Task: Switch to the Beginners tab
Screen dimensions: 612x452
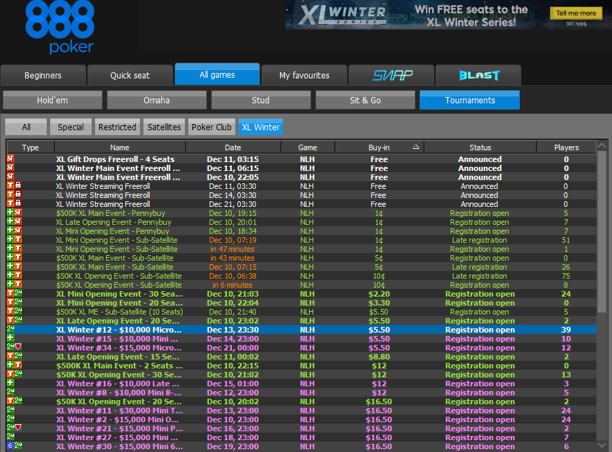Action: coord(43,75)
